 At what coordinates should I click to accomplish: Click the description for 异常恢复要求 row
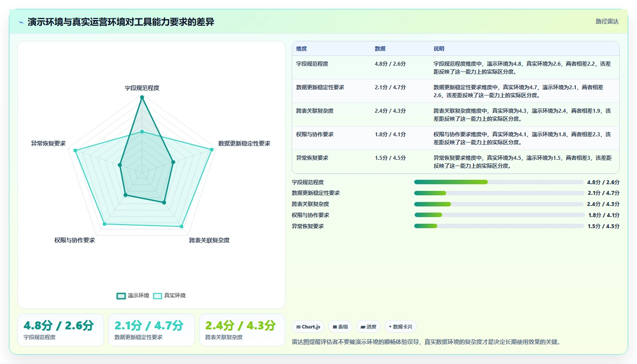(522, 162)
